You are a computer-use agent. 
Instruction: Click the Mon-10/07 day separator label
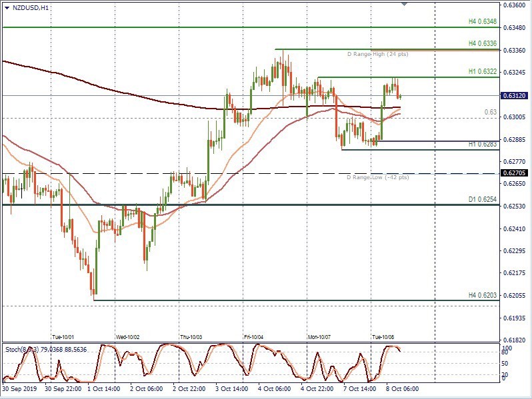319,337
